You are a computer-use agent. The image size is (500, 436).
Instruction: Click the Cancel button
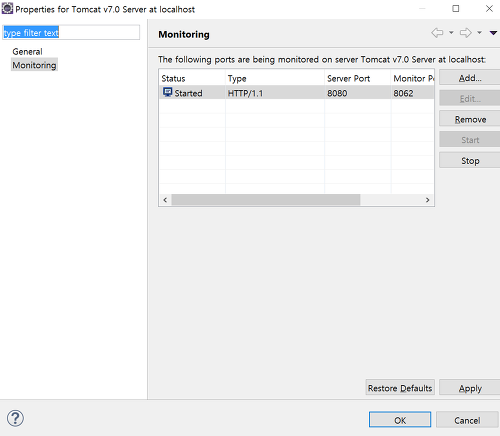tap(467, 420)
